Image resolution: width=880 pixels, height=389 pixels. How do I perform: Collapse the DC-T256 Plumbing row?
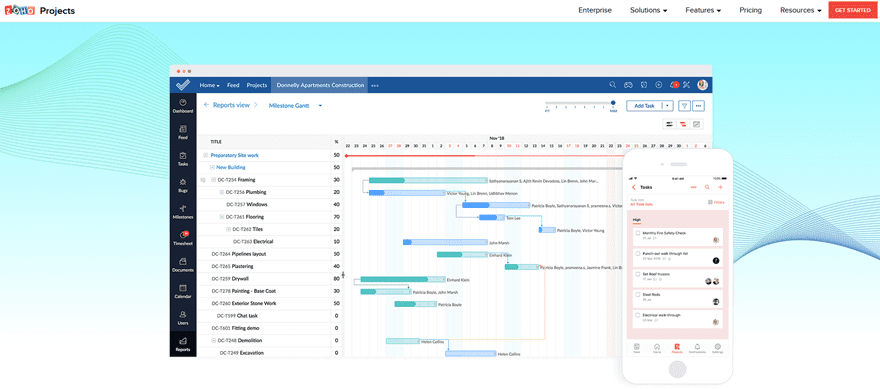tap(222, 192)
